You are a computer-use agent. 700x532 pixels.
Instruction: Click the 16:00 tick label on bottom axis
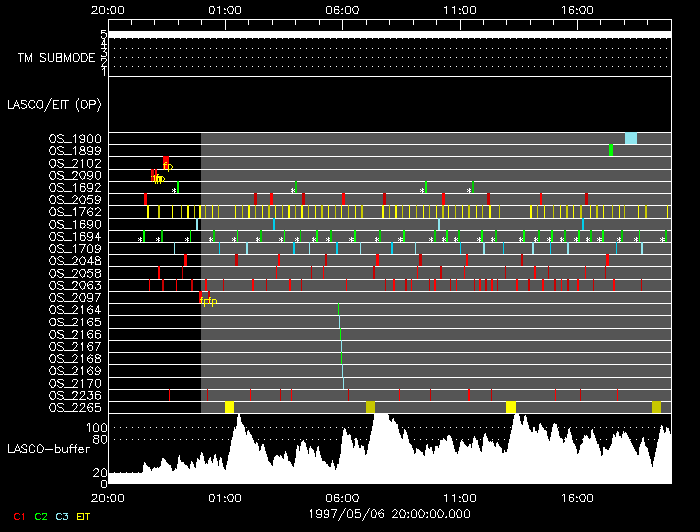578,496
